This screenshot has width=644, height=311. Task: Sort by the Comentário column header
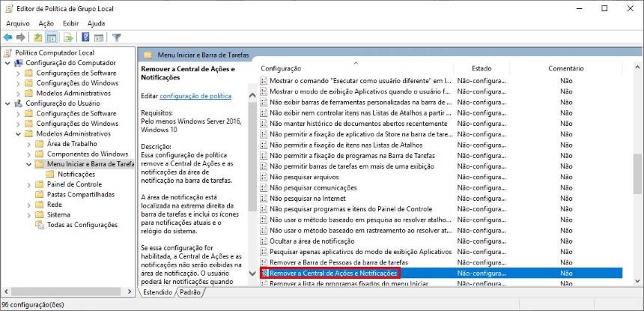(x=566, y=69)
